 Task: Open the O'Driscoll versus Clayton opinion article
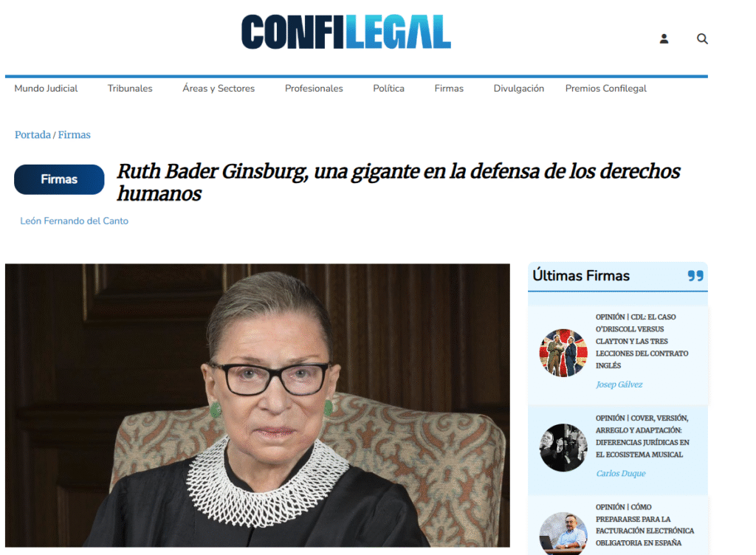tap(642, 341)
